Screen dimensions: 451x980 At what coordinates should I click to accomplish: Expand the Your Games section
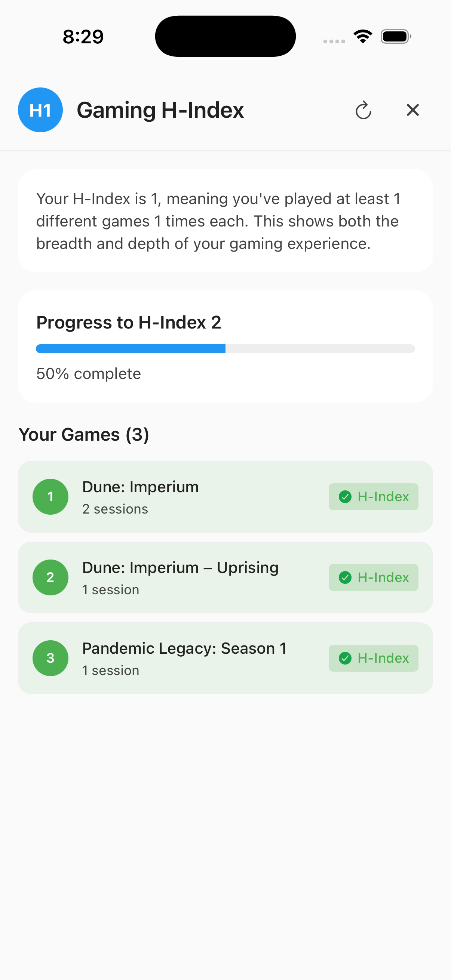(x=85, y=434)
